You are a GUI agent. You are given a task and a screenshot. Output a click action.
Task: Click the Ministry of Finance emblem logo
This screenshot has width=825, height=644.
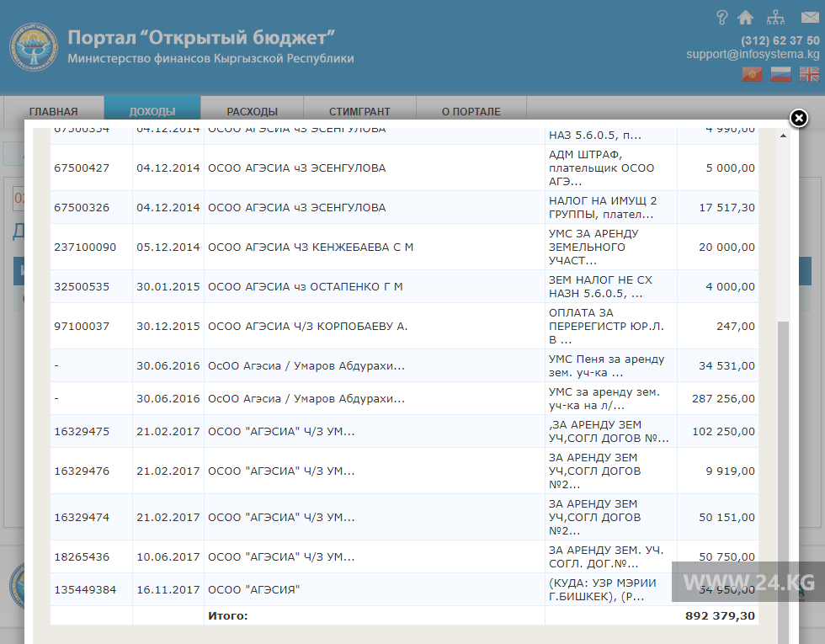34,47
